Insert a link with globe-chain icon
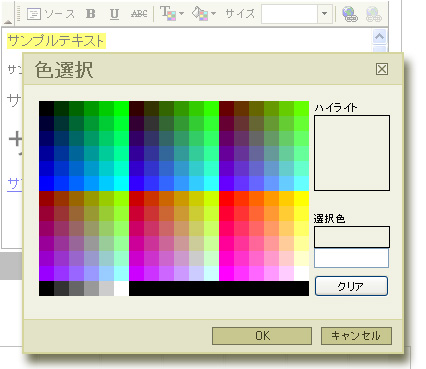This screenshot has height=369, width=426. [350, 14]
